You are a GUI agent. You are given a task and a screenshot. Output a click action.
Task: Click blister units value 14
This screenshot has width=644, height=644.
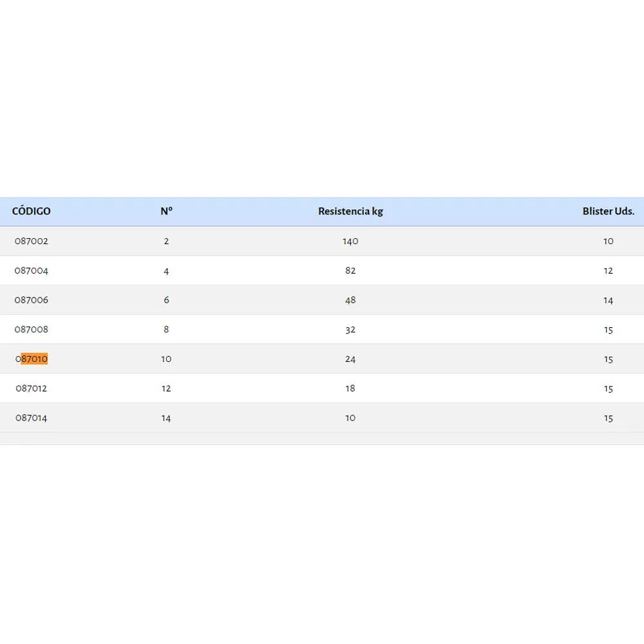[608, 300]
